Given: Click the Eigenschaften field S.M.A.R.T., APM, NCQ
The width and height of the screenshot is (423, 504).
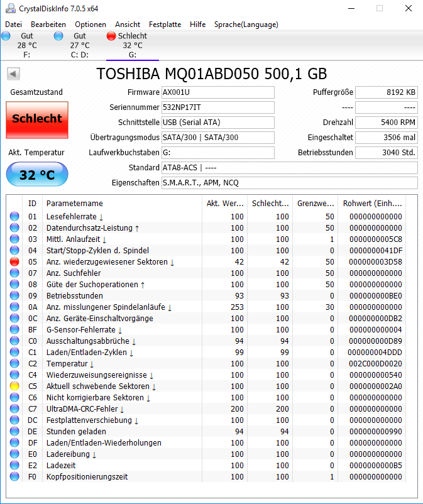Looking at the screenshot, I should [x=290, y=183].
